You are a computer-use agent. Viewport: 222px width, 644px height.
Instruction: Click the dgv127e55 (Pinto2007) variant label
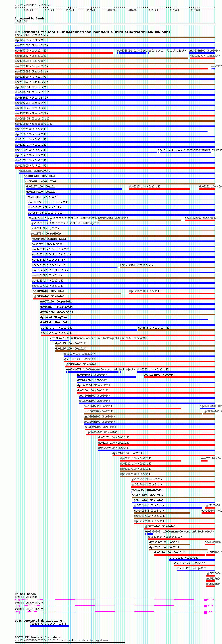click(31, 40)
